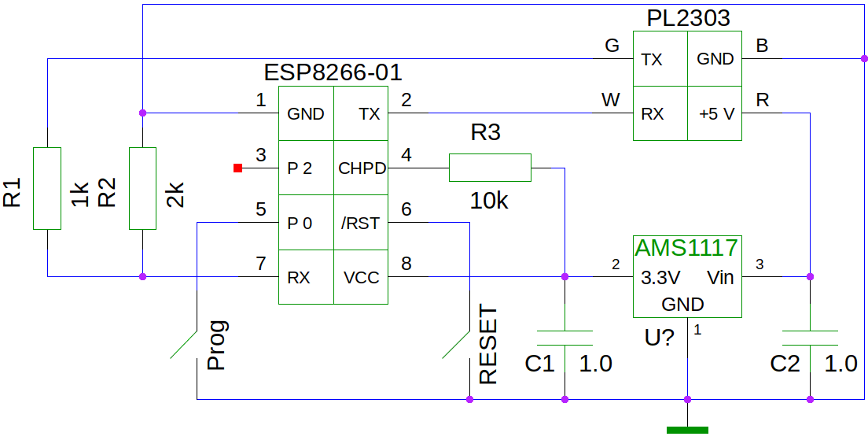The width and height of the screenshot is (868, 440).
Task: Click the U? reference designator
Action: 659,338
